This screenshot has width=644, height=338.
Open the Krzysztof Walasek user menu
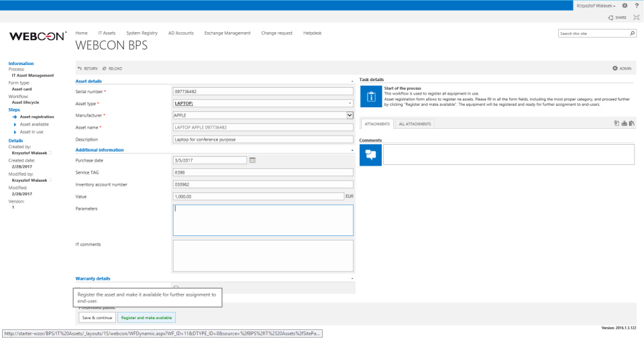point(596,6)
